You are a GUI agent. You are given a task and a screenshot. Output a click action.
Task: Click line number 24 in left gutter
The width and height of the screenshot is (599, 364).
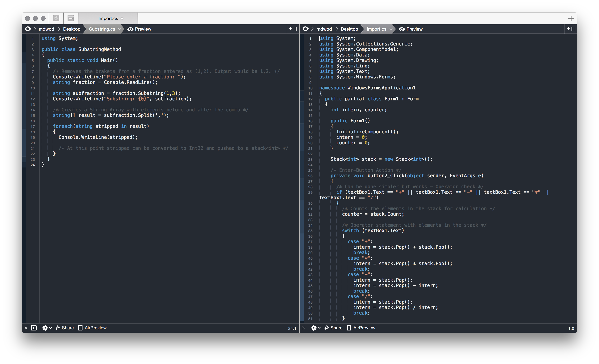[33, 165]
